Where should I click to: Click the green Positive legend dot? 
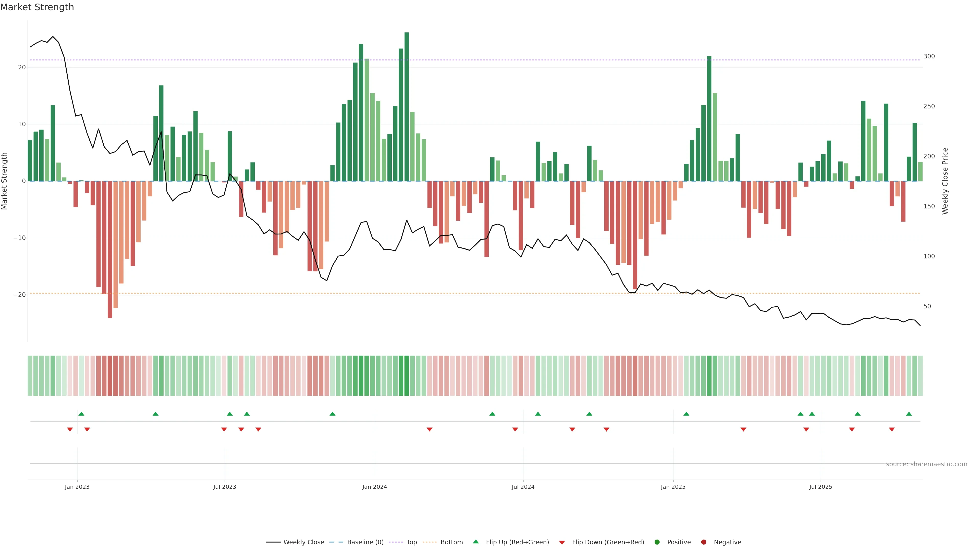(x=657, y=542)
